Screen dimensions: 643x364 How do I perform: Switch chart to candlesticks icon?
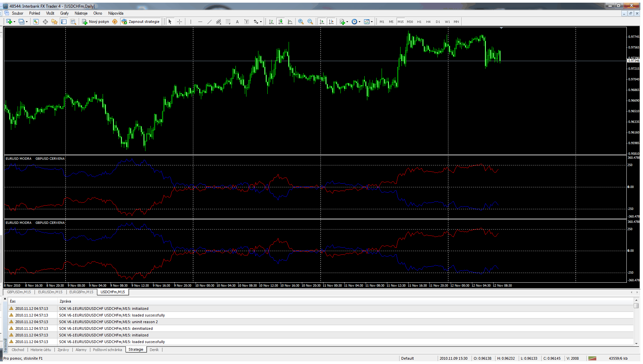click(281, 22)
